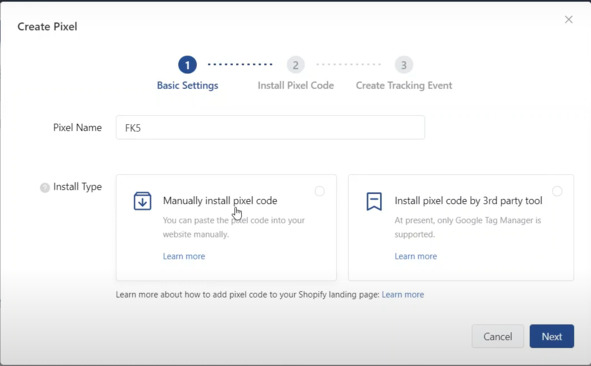Click the Manually install pixel code heading
The width and height of the screenshot is (591, 366).
coord(220,201)
